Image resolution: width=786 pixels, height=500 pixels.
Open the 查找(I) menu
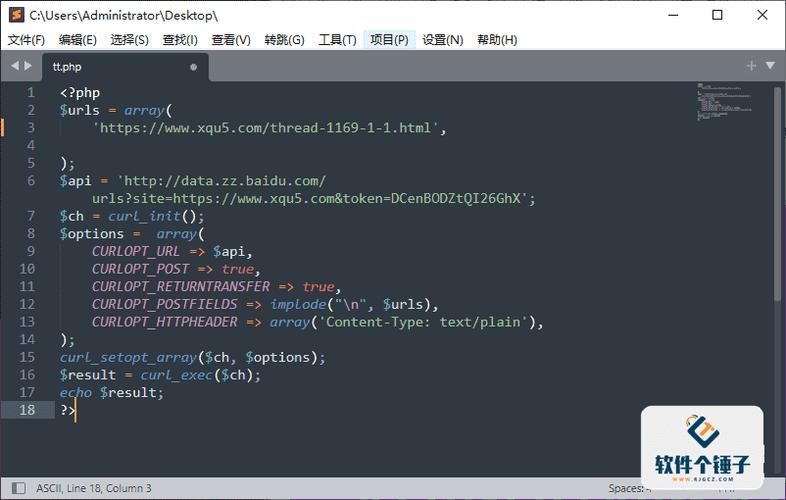[180, 40]
